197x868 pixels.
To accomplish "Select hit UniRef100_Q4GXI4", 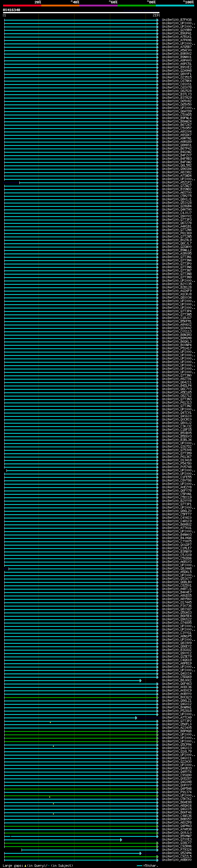I will click(x=177, y=674).
